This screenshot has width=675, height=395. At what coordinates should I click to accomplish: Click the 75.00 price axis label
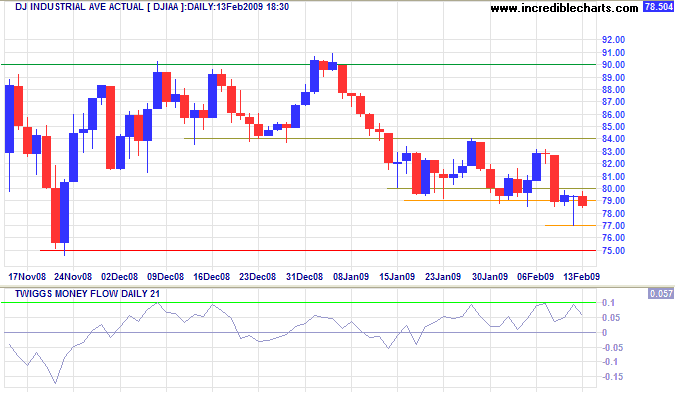coord(613,250)
